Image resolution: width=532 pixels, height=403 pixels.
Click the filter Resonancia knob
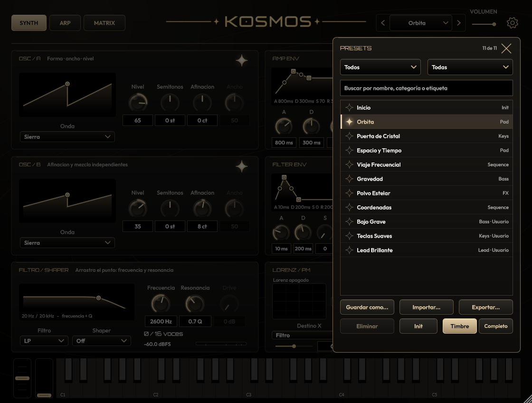(195, 304)
